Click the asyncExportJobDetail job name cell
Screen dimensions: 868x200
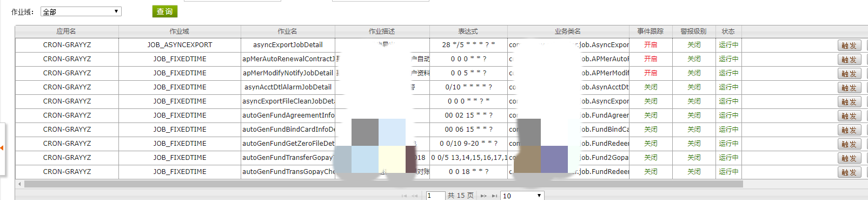(x=288, y=45)
